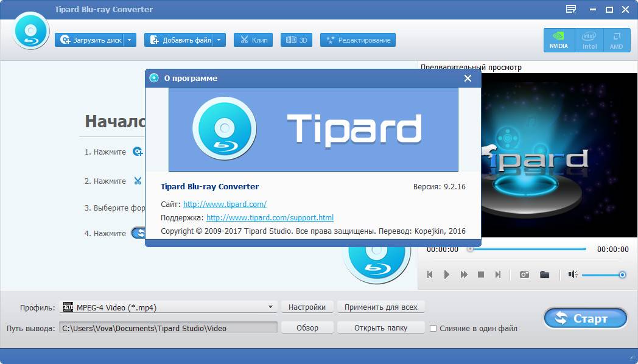Expand the Добавить файл dropdown arrow
Viewport: 638px width, 364px height.
219,40
